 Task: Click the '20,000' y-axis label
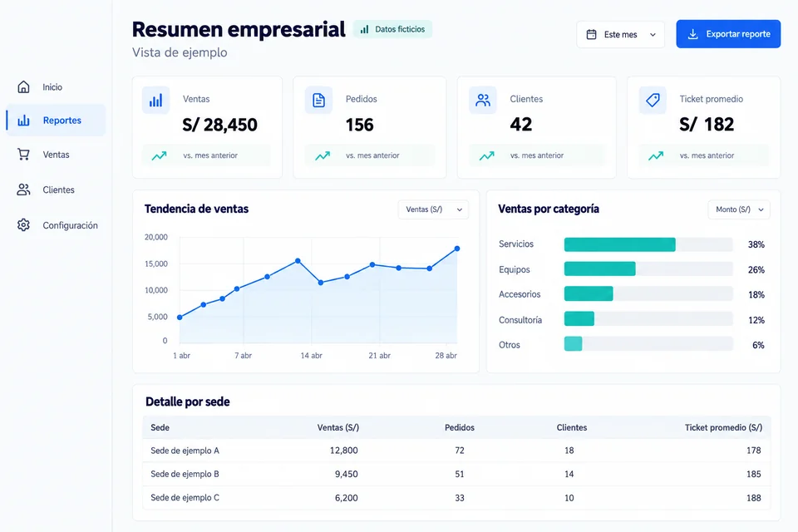tap(155, 237)
